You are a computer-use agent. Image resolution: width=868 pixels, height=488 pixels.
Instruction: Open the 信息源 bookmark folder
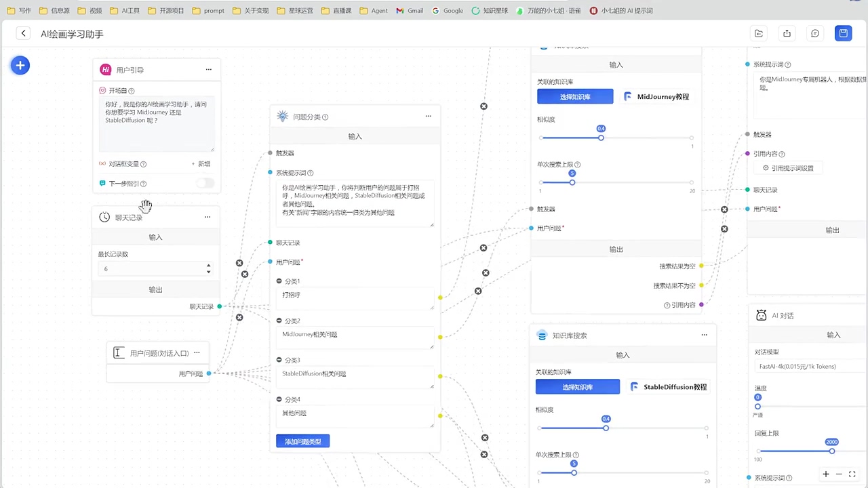(55, 11)
